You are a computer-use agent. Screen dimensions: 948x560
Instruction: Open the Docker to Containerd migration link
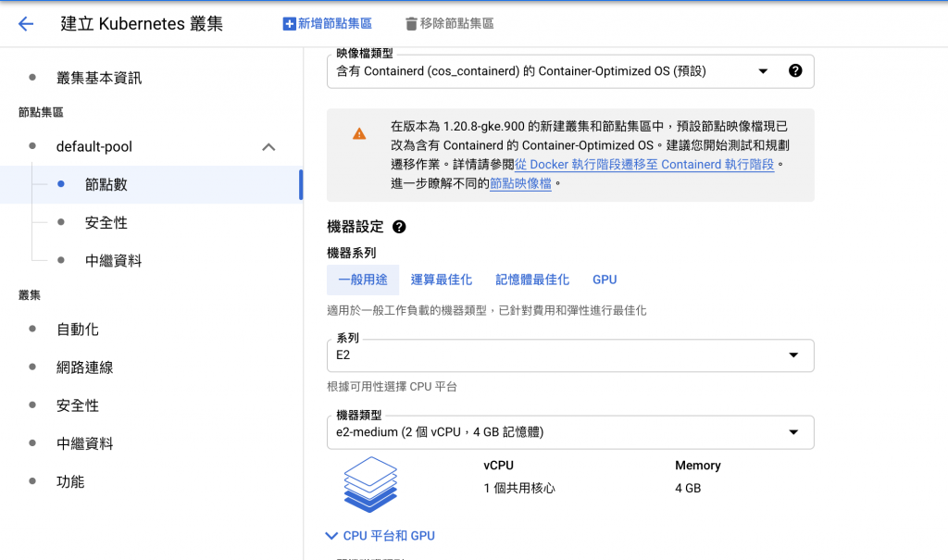point(644,165)
